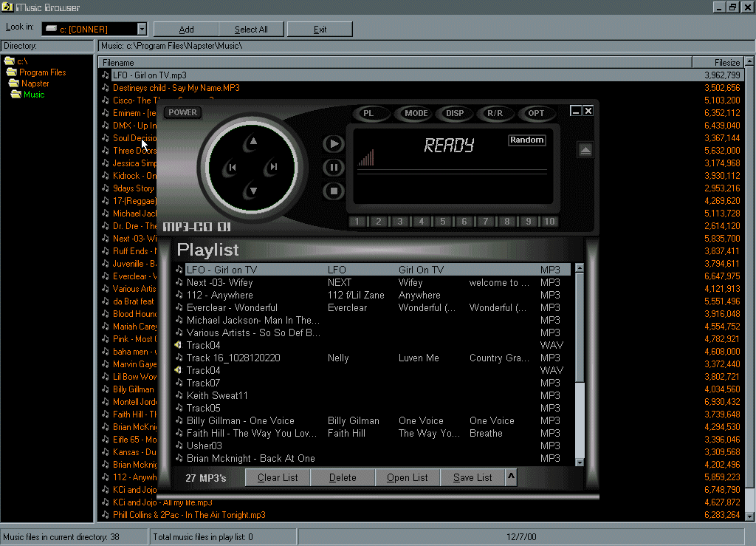Open the Look in drive dropdown
This screenshot has height=546, width=756.
pos(142,29)
